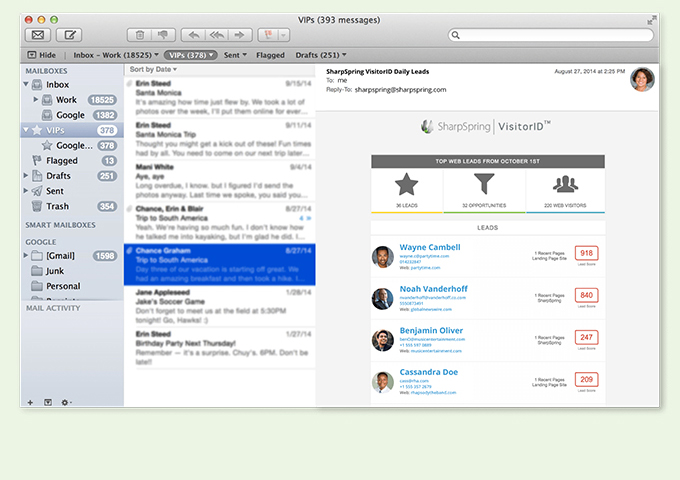Viewport: 680px width, 480px height.
Task: Collapse the Inbox mailbox tree
Action: click(26, 85)
